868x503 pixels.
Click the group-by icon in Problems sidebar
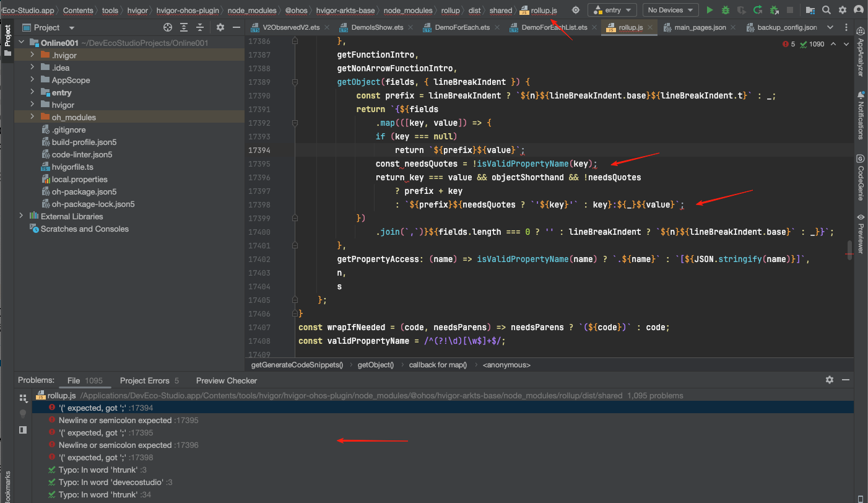click(x=23, y=398)
